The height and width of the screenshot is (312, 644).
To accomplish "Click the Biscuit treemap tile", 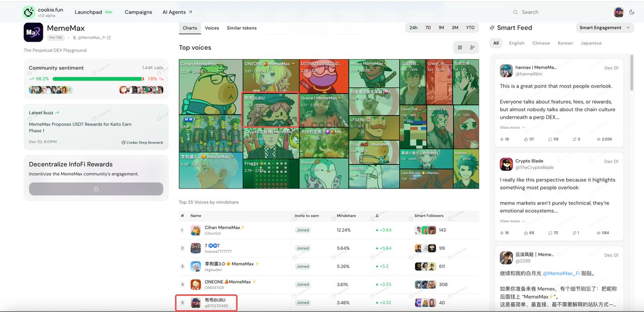I will (324, 174).
